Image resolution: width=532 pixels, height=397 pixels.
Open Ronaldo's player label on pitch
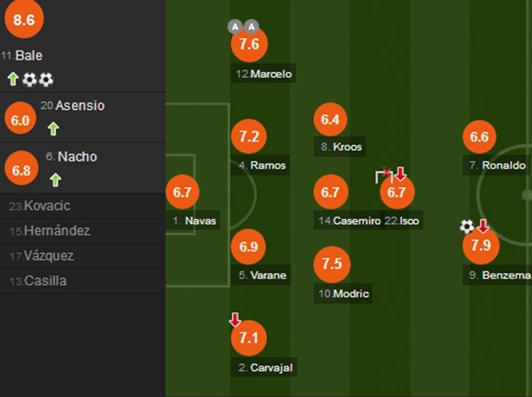(x=497, y=165)
